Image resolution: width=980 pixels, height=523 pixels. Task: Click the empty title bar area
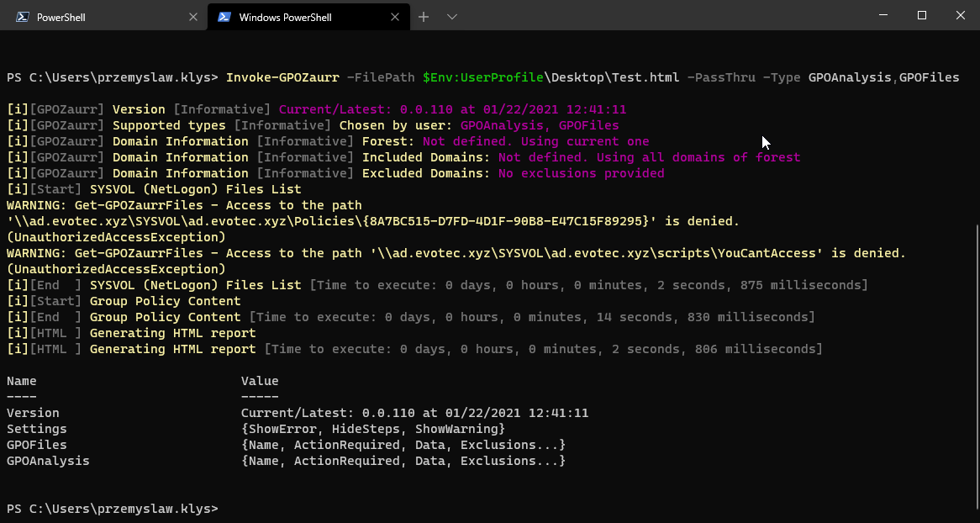click(x=672, y=15)
